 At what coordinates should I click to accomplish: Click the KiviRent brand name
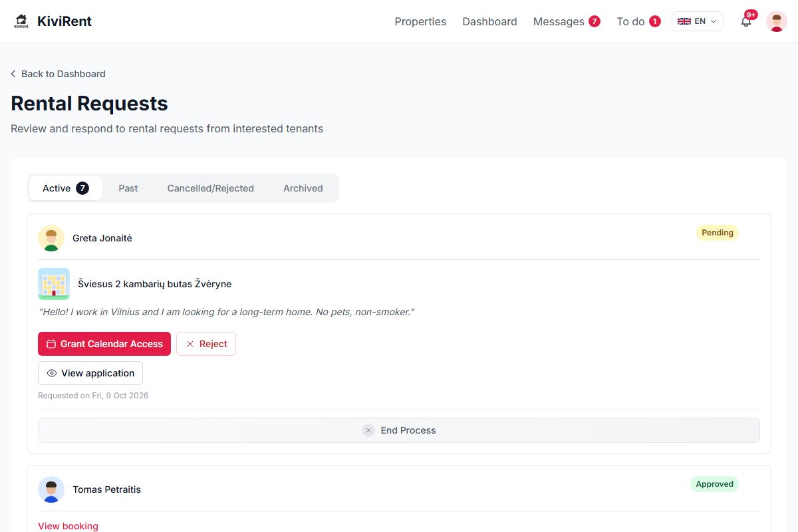[65, 21]
